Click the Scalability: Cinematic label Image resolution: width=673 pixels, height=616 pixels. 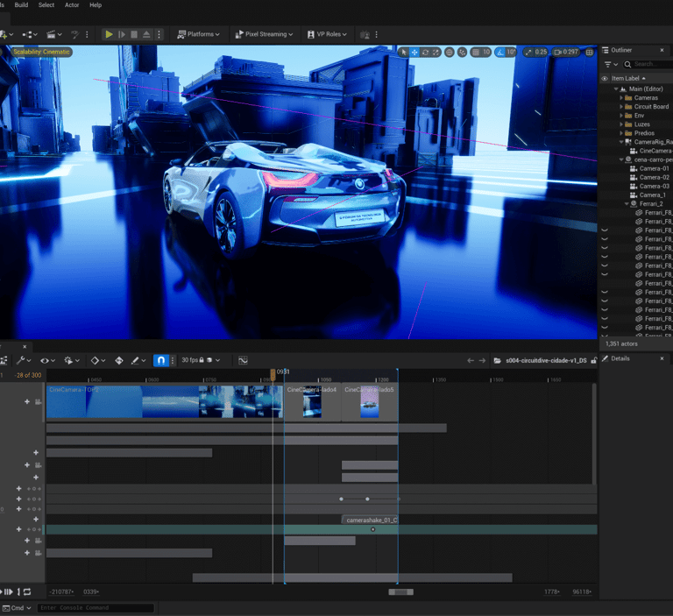pos(42,53)
